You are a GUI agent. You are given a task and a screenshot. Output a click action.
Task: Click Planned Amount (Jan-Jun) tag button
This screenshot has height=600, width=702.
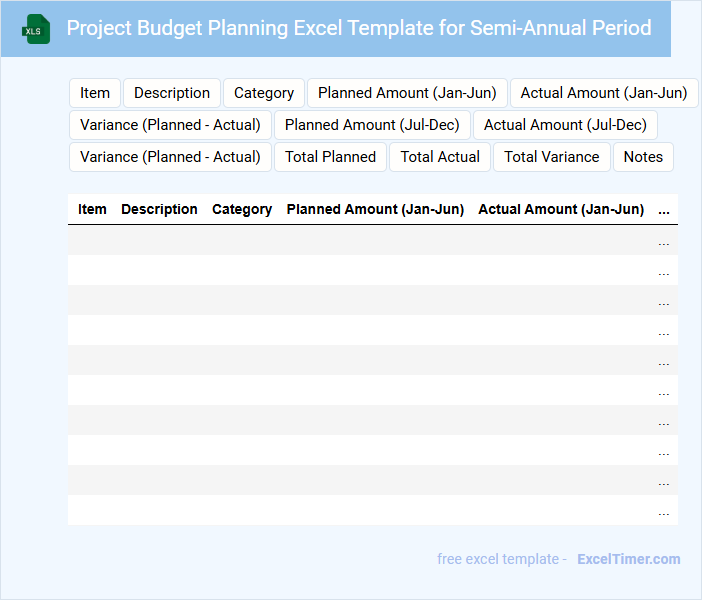pyautogui.click(x=407, y=93)
